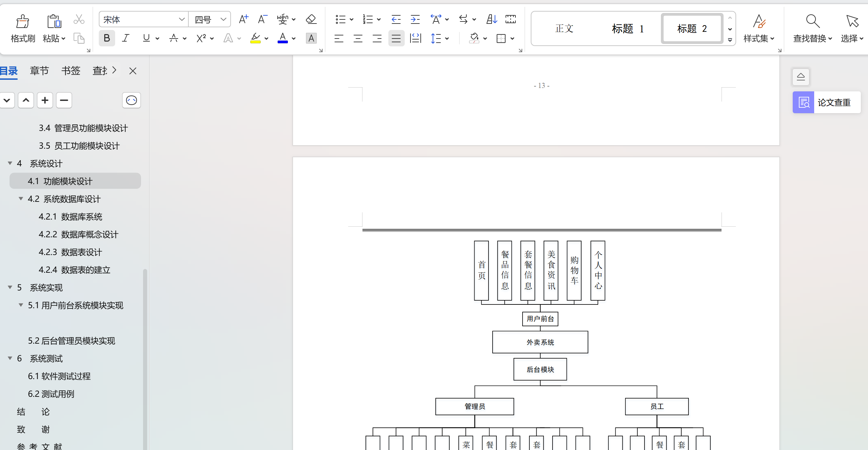Click the eraser clear formatting icon

coord(311,19)
